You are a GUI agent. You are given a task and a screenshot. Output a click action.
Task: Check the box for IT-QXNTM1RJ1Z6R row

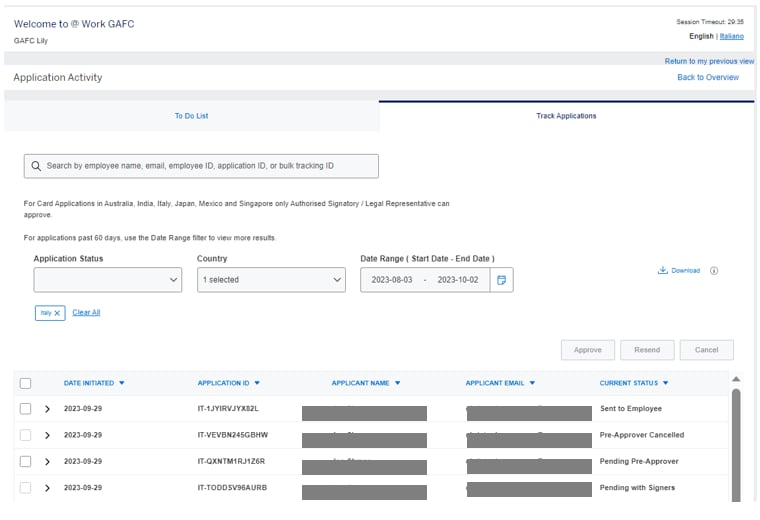(x=26, y=461)
